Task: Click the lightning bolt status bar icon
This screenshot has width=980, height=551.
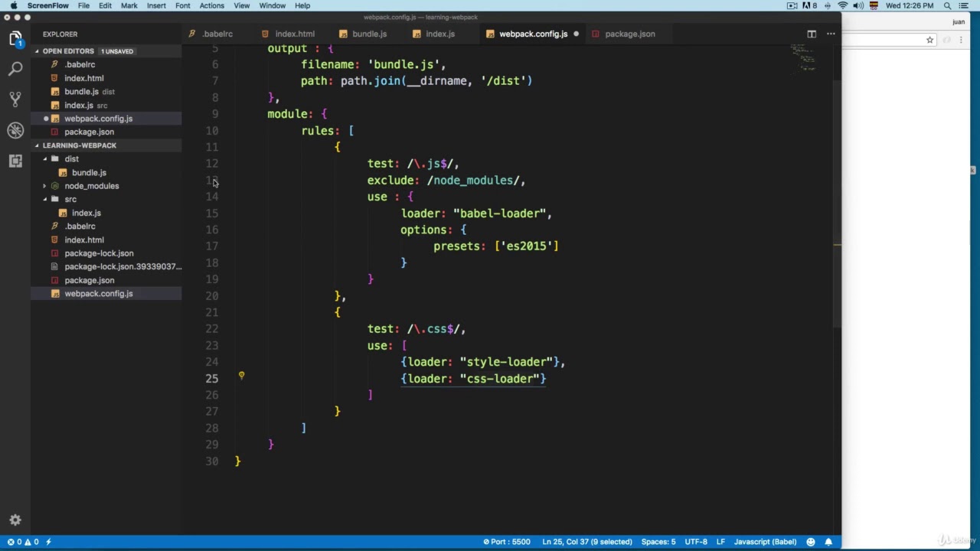Action: tap(48, 542)
